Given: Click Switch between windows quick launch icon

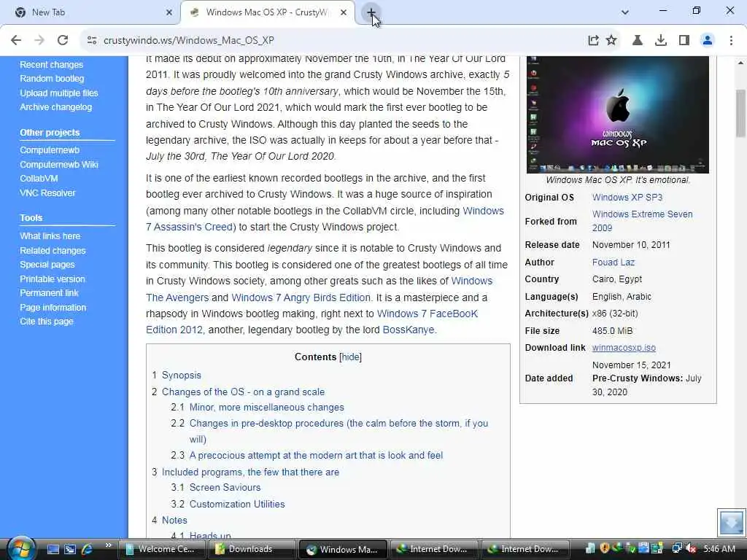Looking at the screenshot, I should coord(70,549).
